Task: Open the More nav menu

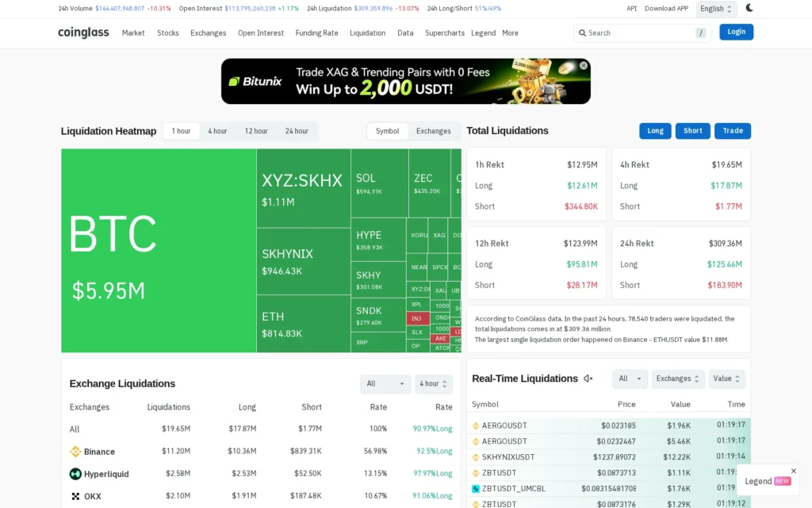Action: (x=510, y=33)
